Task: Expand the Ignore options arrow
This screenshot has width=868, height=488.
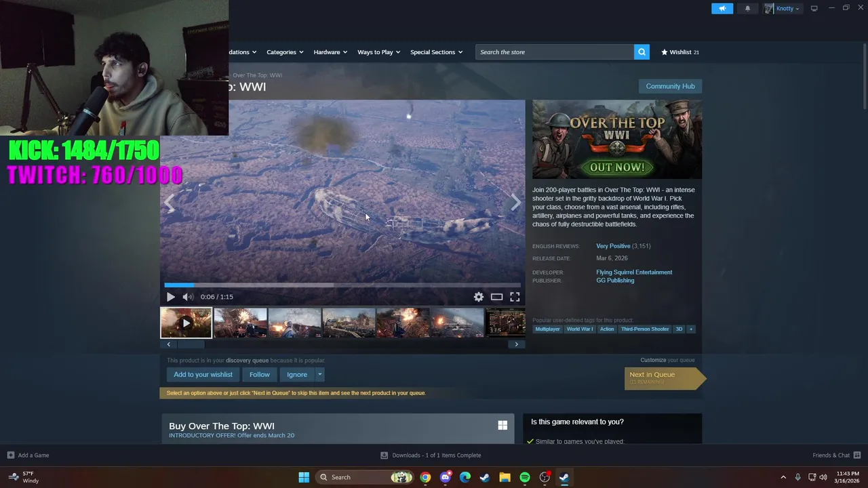Action: (319, 374)
